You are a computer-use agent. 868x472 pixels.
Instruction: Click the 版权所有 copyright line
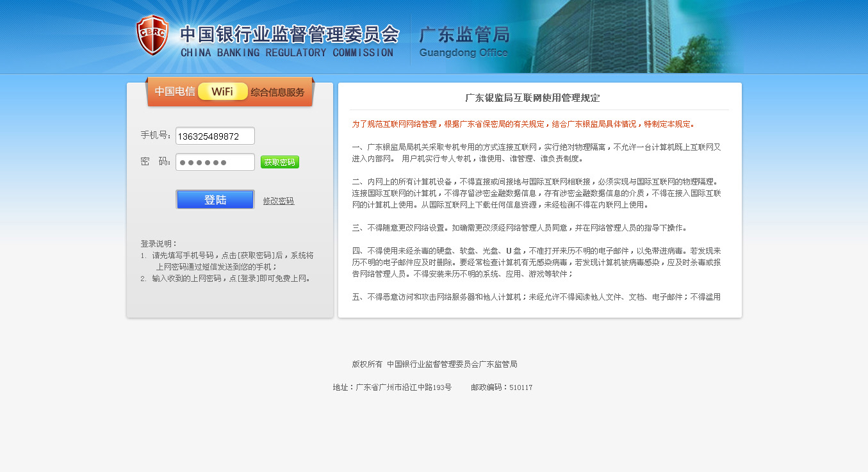pyautogui.click(x=434, y=364)
